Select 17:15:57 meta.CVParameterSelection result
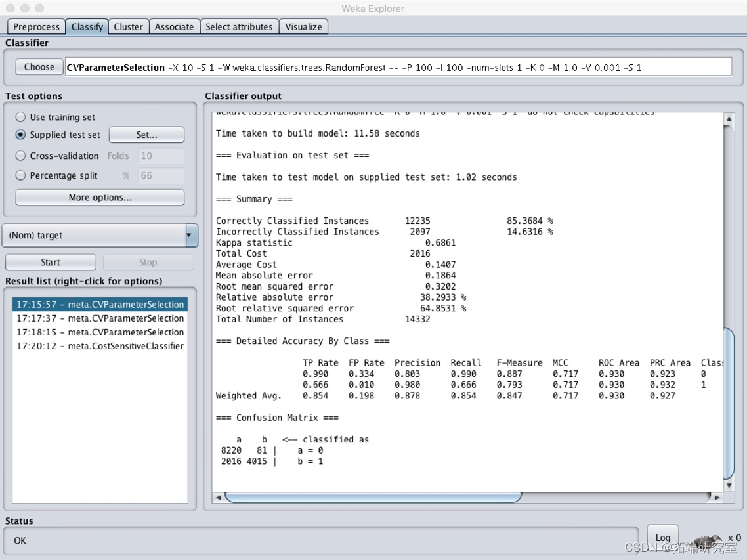747x560 pixels. point(100,305)
